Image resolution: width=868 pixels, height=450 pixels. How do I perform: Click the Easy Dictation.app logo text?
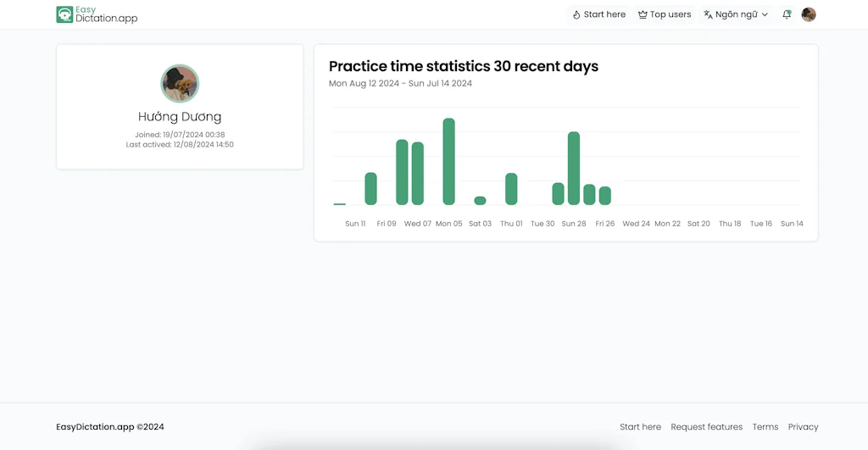(x=106, y=14)
